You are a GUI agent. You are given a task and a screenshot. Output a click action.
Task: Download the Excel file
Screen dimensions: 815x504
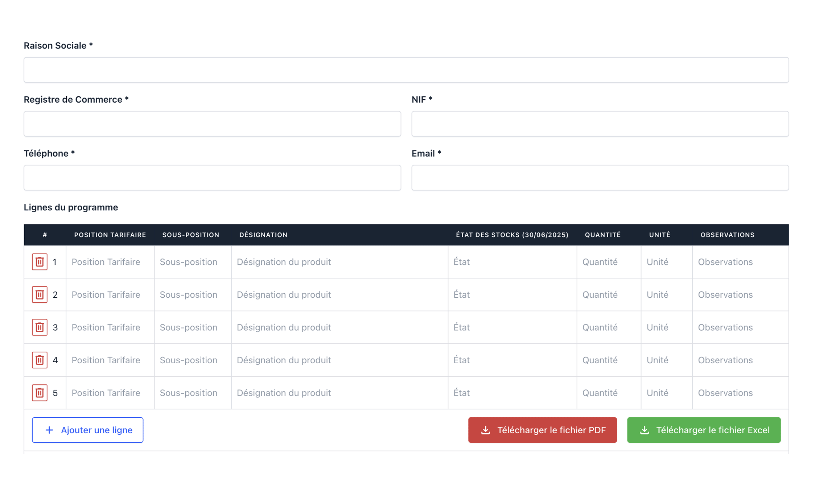[703, 430]
